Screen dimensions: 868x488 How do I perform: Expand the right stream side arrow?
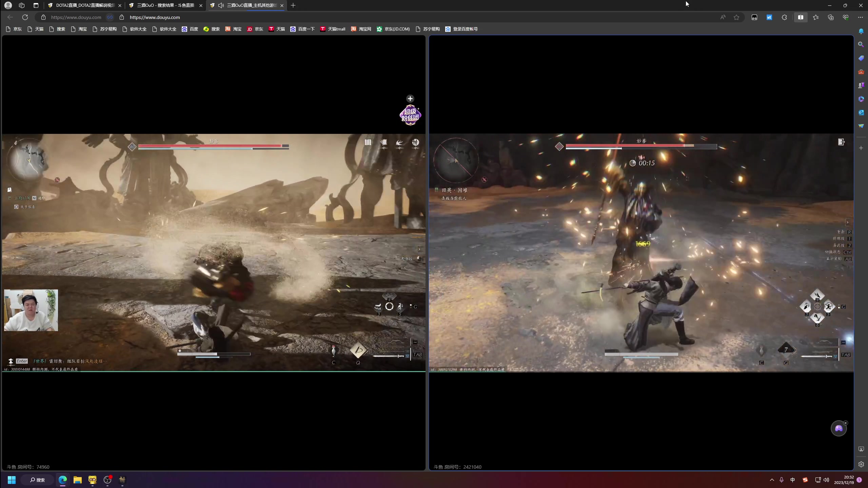847,222
